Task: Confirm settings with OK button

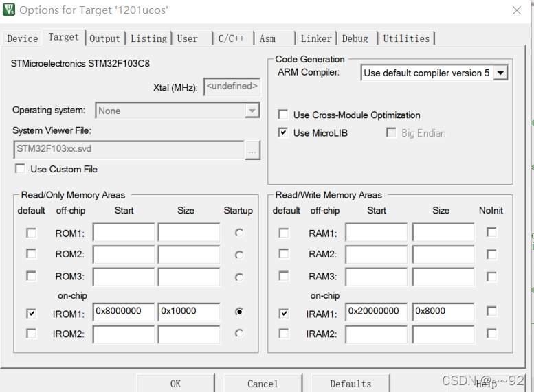Action: click(175, 384)
